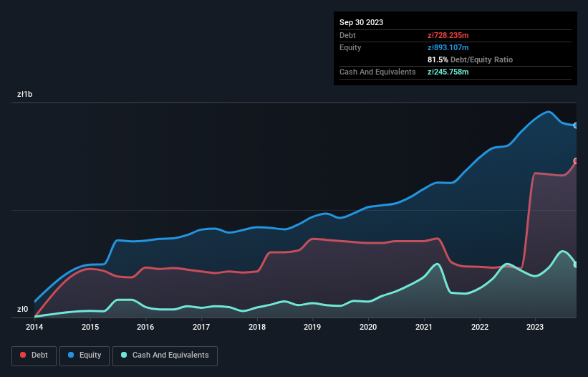Select the Debt endpoint marker on red line
This screenshot has height=377, width=588.
coord(576,161)
